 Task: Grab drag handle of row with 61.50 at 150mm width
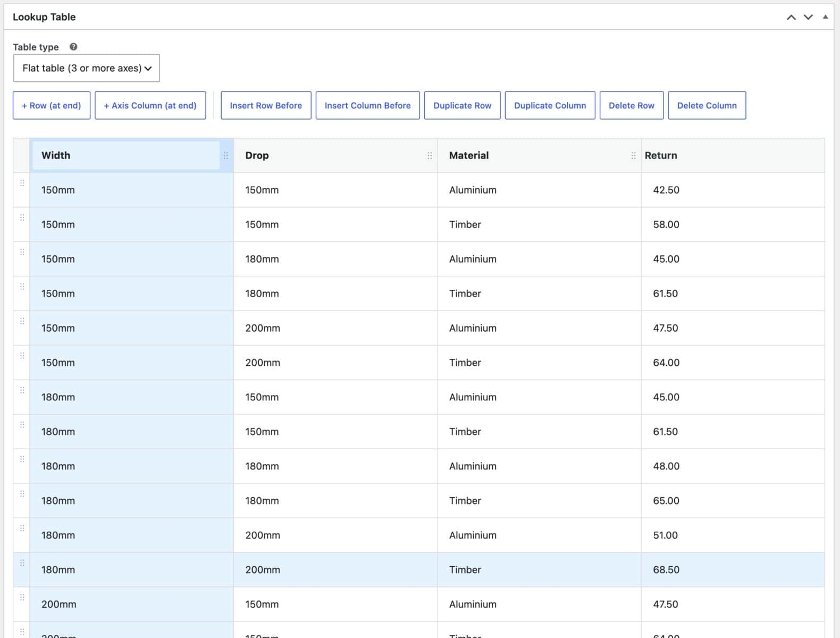22,287
